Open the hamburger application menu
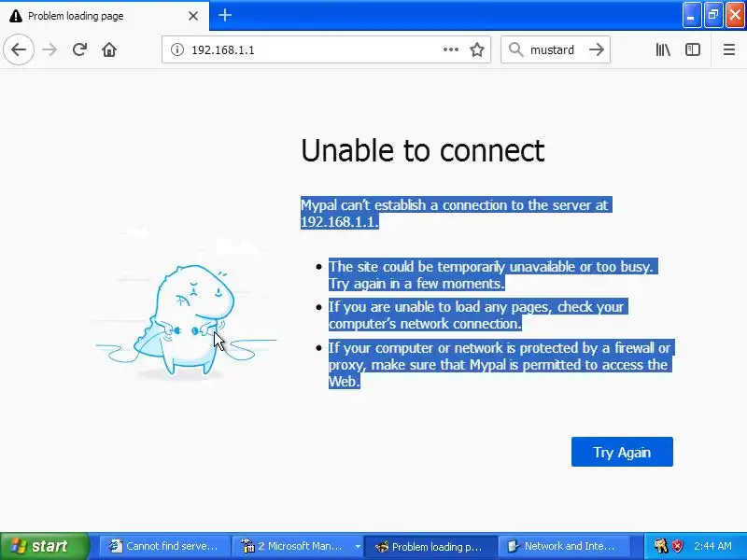The height and width of the screenshot is (560, 747). pos(729,49)
